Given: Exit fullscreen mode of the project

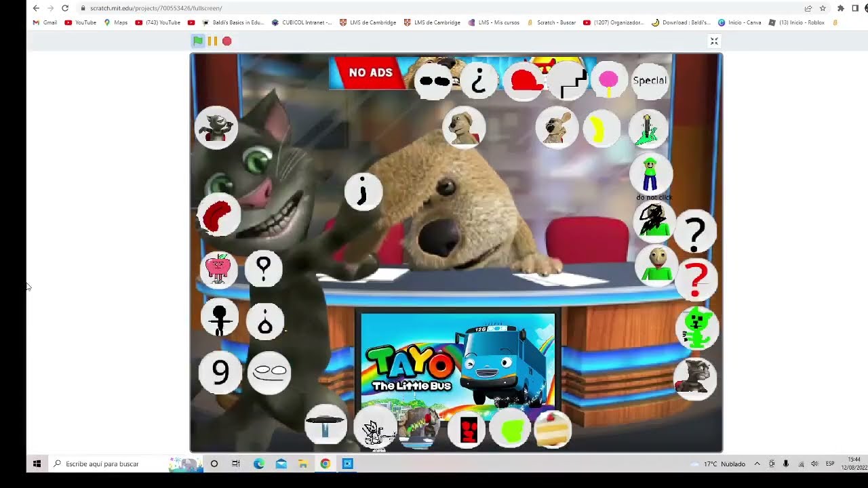Looking at the screenshot, I should point(714,41).
